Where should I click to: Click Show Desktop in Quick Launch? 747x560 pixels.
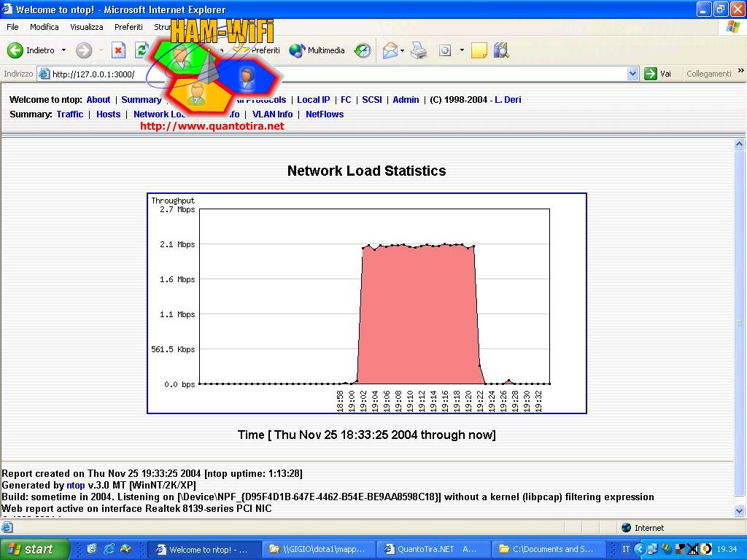tap(92, 549)
